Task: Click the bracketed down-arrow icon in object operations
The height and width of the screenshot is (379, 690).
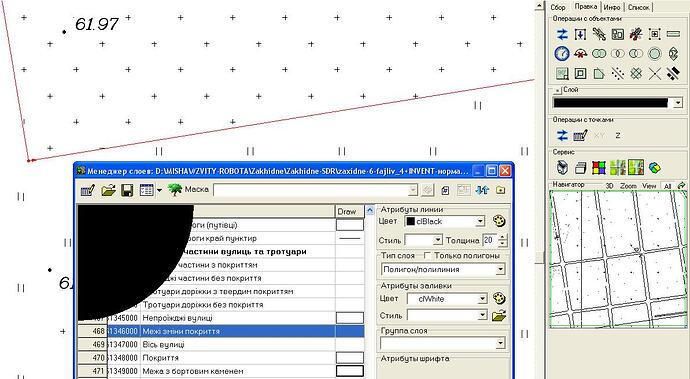Action: [580, 34]
